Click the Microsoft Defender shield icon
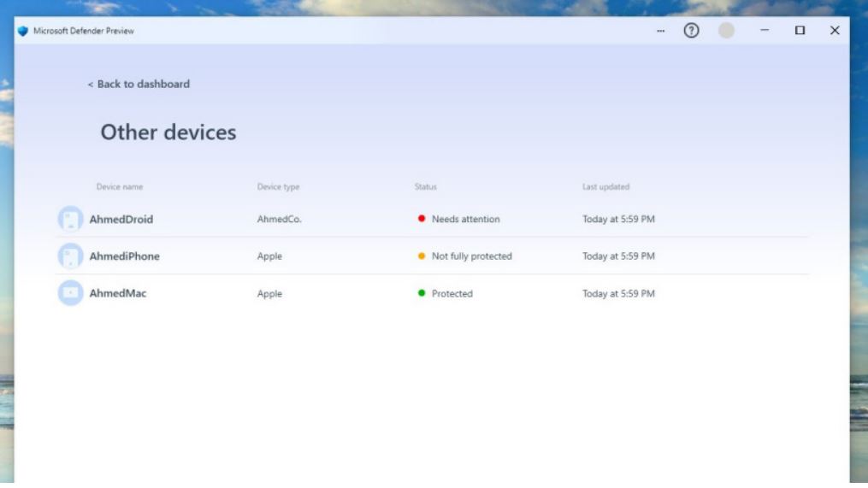The height and width of the screenshot is (488, 868). pyautogui.click(x=22, y=31)
